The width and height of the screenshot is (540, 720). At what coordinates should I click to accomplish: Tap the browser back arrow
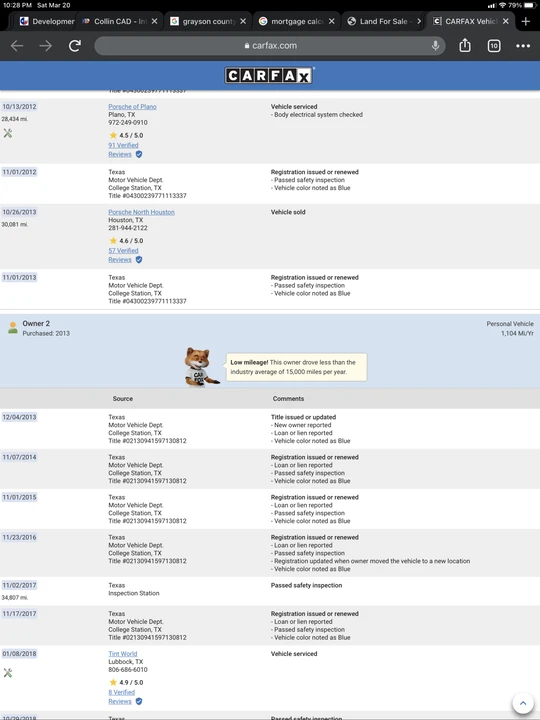click(x=17, y=45)
